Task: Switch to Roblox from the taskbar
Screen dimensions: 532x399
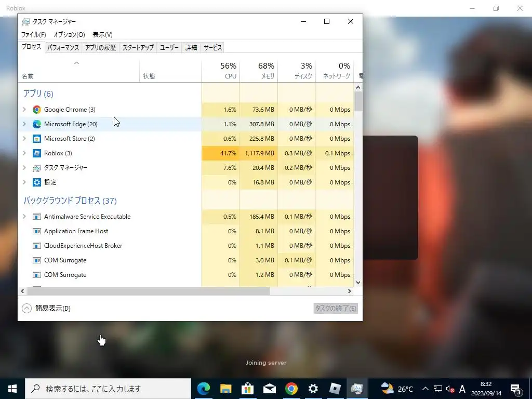Action: (x=335, y=389)
